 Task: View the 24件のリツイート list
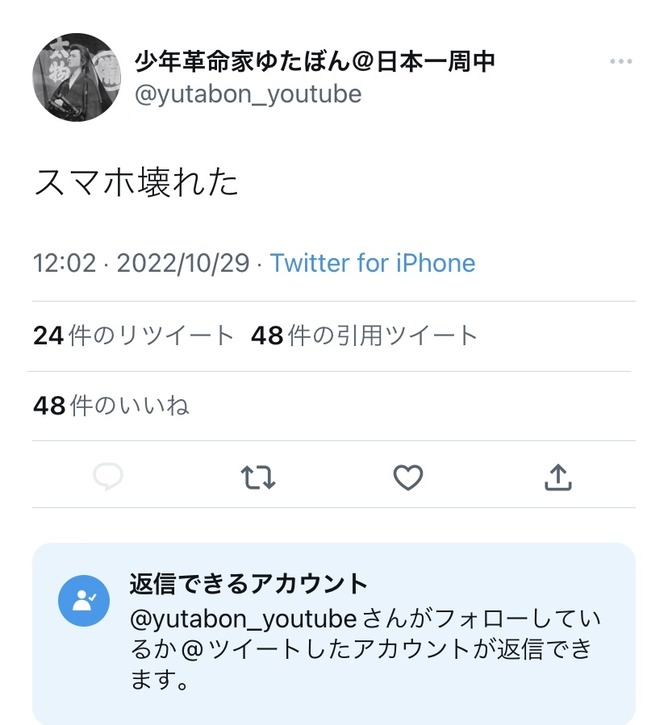point(134,336)
